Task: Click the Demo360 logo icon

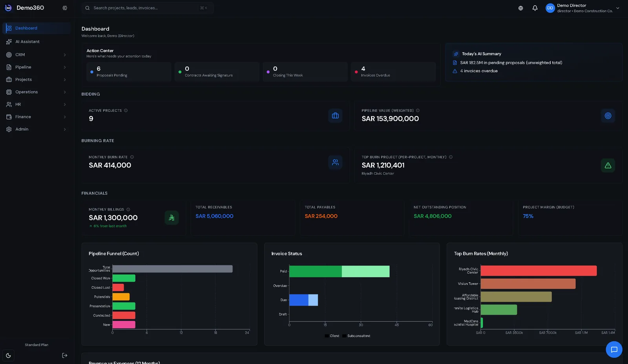Action: pos(8,8)
